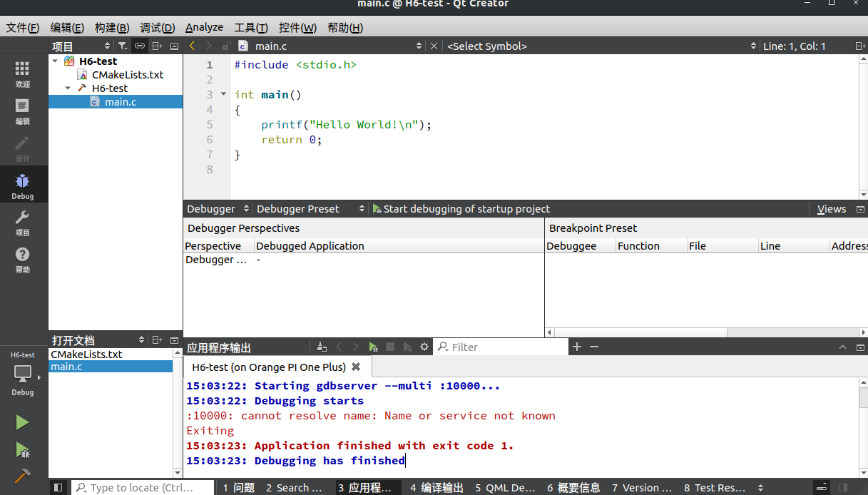Open the 编辑 (Edit) mode
The image size is (868, 495).
23,111
